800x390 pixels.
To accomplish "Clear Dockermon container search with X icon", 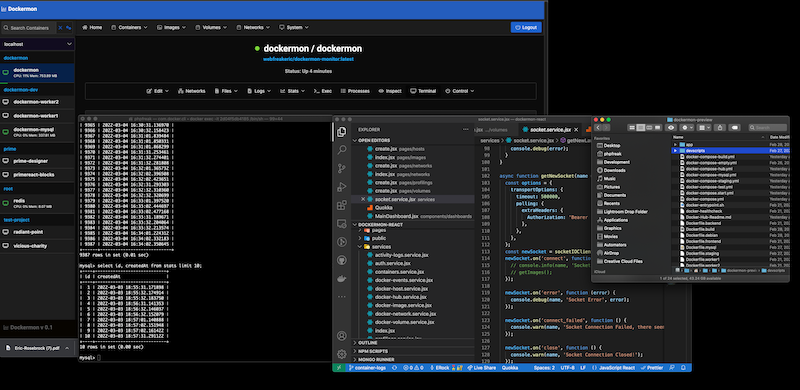I will pos(60,28).
